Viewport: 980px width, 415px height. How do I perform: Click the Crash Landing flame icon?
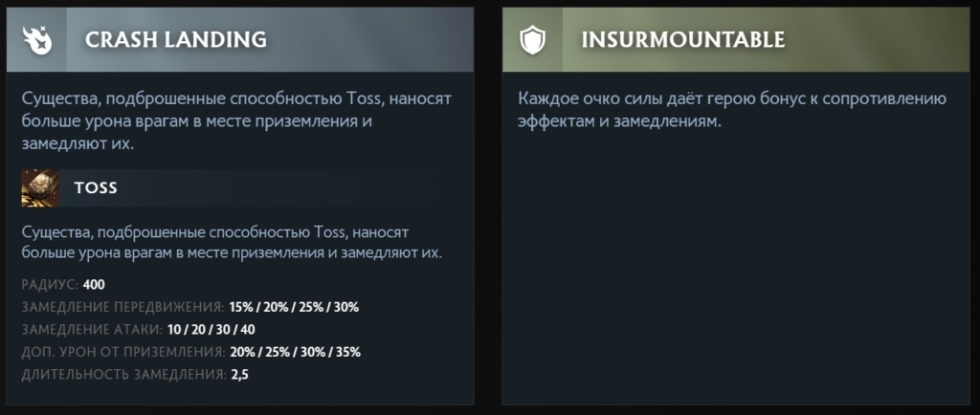coord(37,39)
